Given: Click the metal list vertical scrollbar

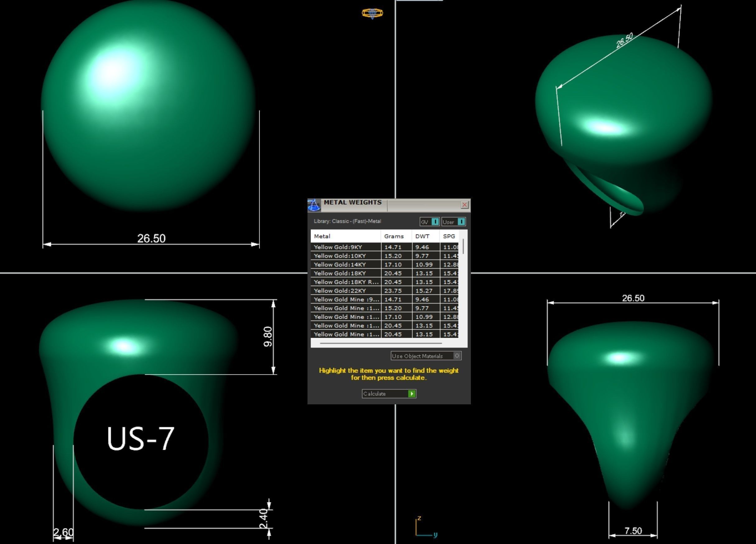Looking at the screenshot, I should [x=463, y=247].
